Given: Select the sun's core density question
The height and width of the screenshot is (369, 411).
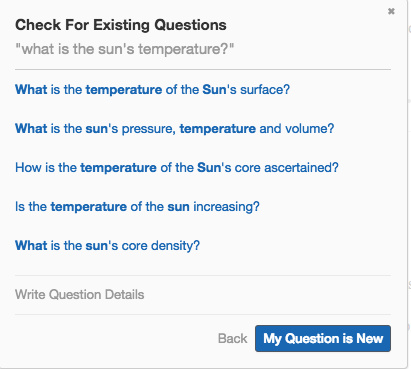Looking at the screenshot, I should click(x=107, y=246).
